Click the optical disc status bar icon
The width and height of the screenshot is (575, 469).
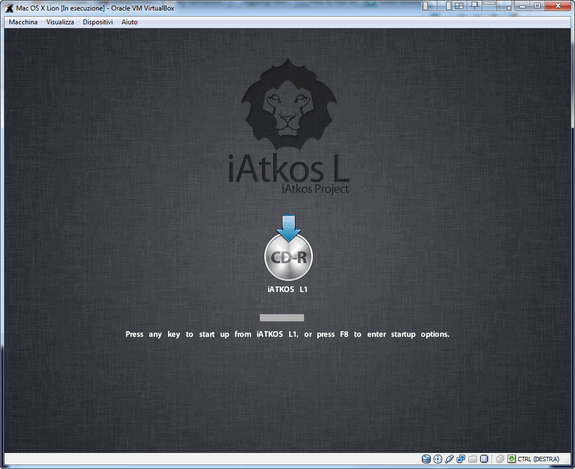tap(437, 459)
